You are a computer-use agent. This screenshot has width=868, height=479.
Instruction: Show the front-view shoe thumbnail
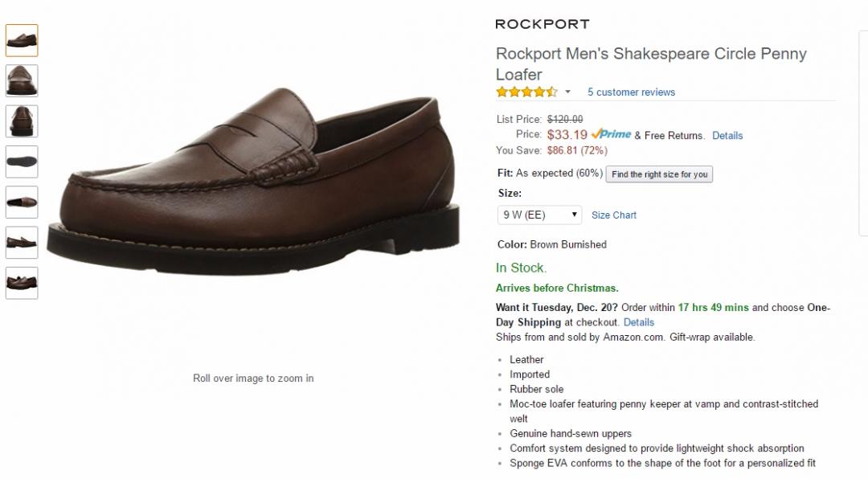click(x=22, y=80)
